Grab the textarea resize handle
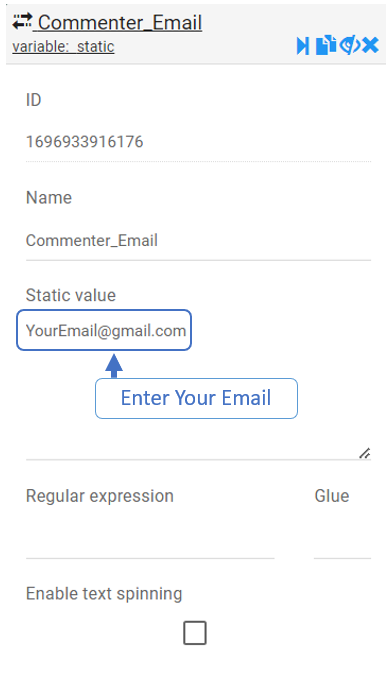The width and height of the screenshot is (392, 675). point(365,453)
